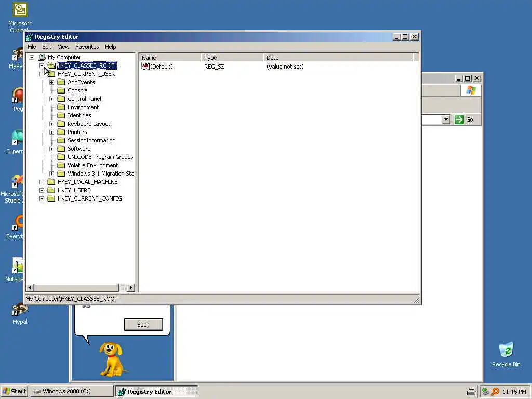Switch to Windows 2000 (C:) taskbar button
The height and width of the screenshot is (399, 532).
72,391
